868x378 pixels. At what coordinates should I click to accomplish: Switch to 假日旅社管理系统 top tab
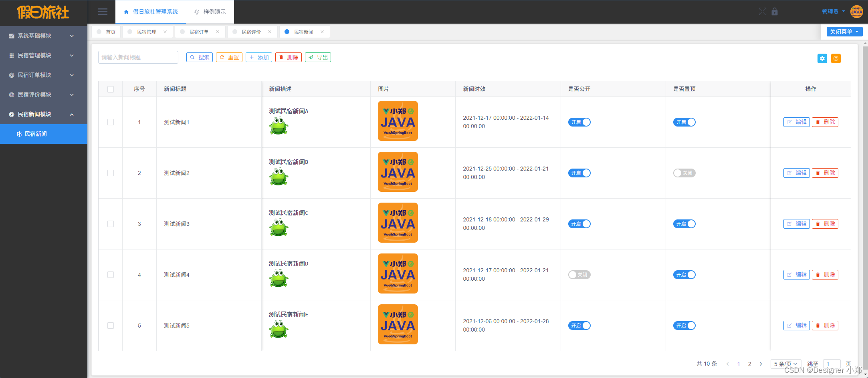tap(151, 12)
